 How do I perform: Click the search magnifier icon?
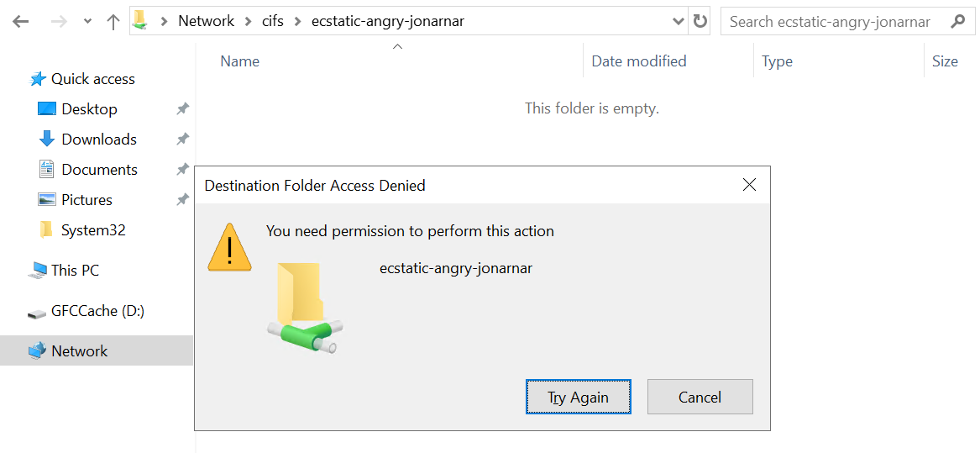[x=956, y=22]
